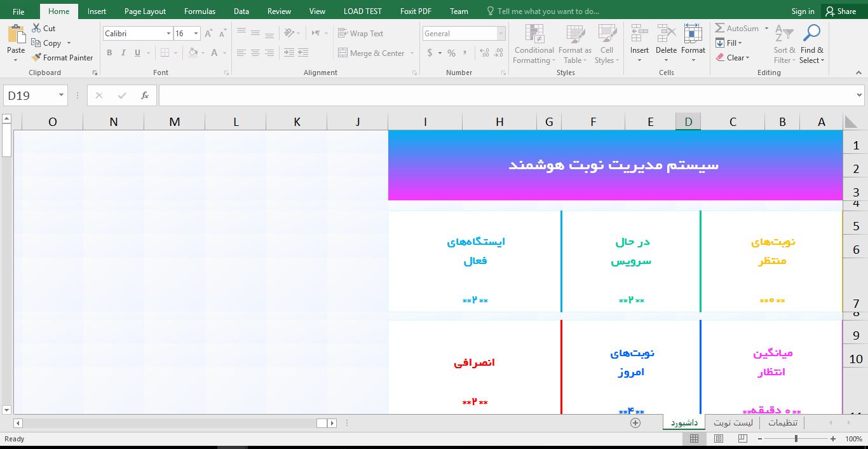
Task: Open the General number format dropdown
Action: [x=501, y=34]
